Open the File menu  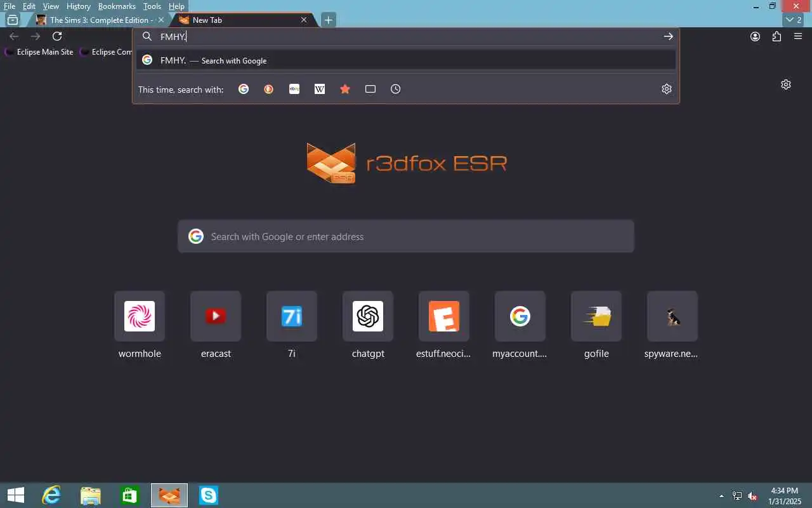tap(10, 6)
